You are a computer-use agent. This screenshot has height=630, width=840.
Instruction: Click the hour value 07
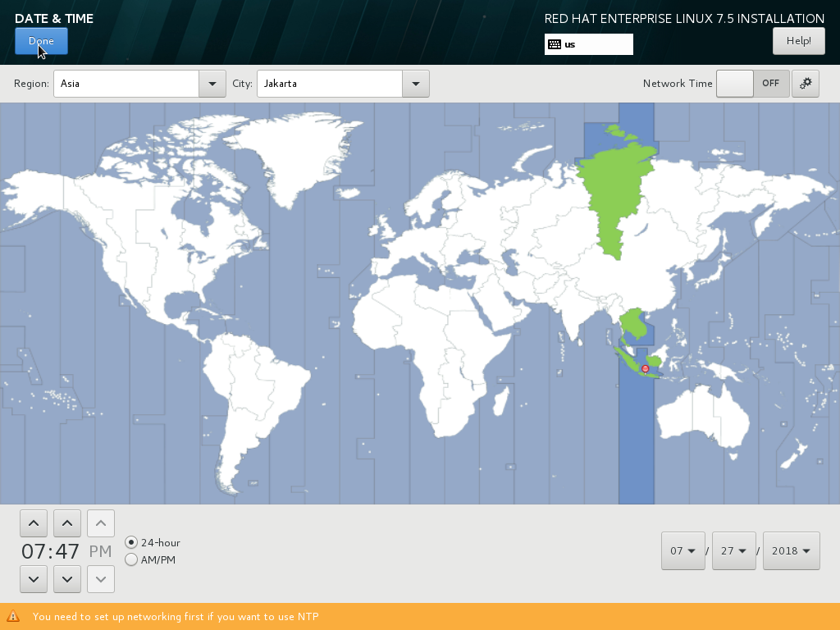tap(34, 551)
